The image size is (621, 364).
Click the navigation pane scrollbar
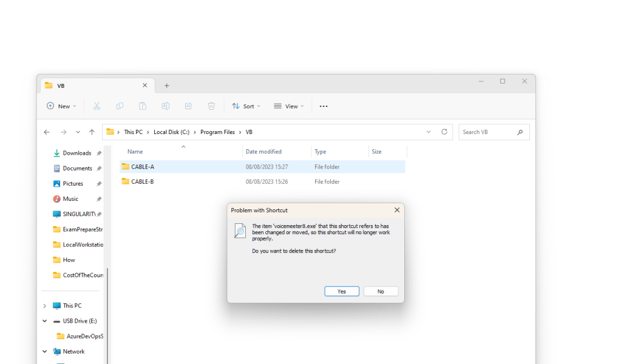[x=107, y=315]
